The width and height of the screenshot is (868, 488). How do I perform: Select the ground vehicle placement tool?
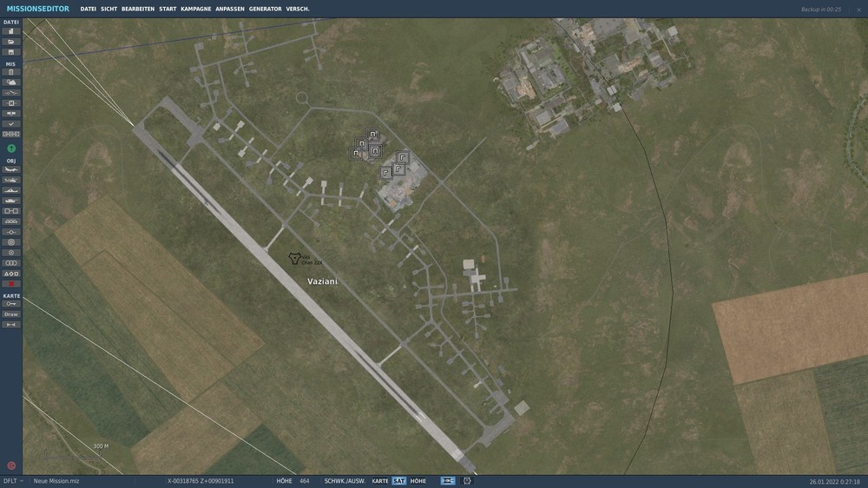click(11, 201)
